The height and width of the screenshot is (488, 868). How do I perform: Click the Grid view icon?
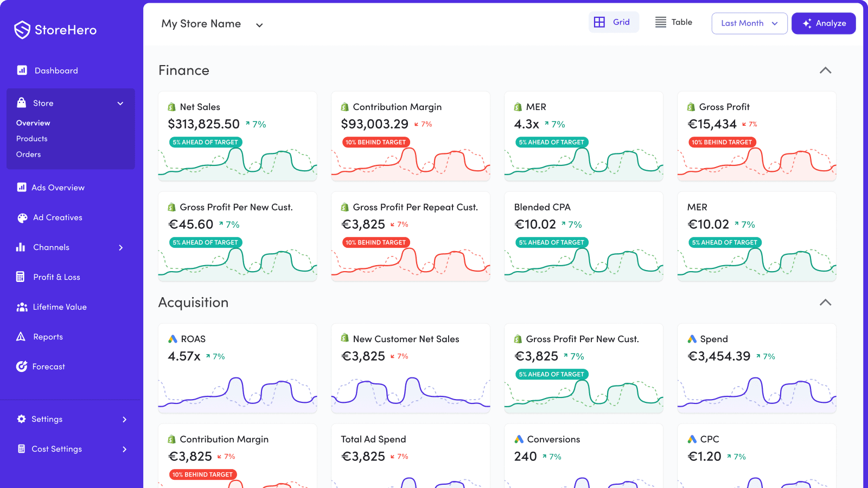coord(599,22)
